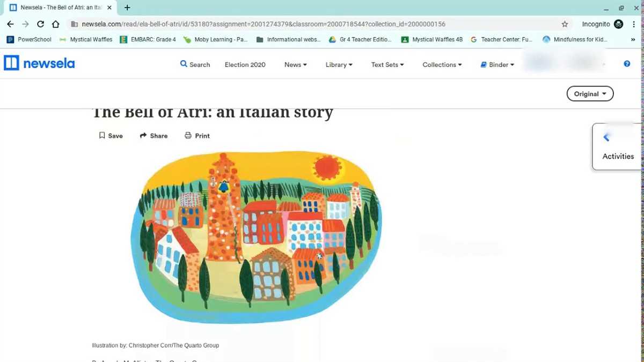Click the browser forward arrow
The image size is (644, 362).
tap(25, 24)
